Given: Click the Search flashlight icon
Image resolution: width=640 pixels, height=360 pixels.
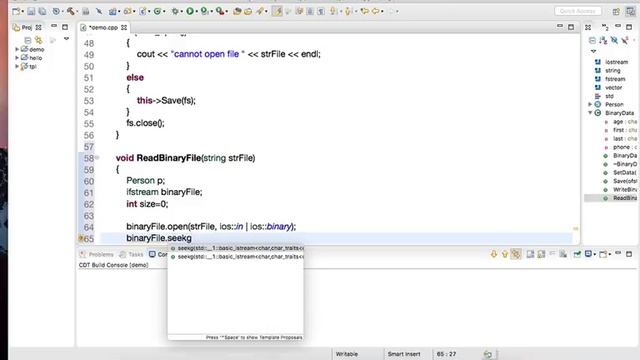Looking at the screenshot, I should pos(260,11).
